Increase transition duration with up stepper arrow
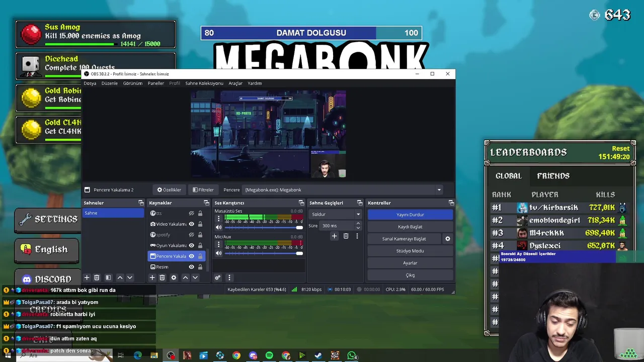The height and width of the screenshot is (362, 644). 358,224
